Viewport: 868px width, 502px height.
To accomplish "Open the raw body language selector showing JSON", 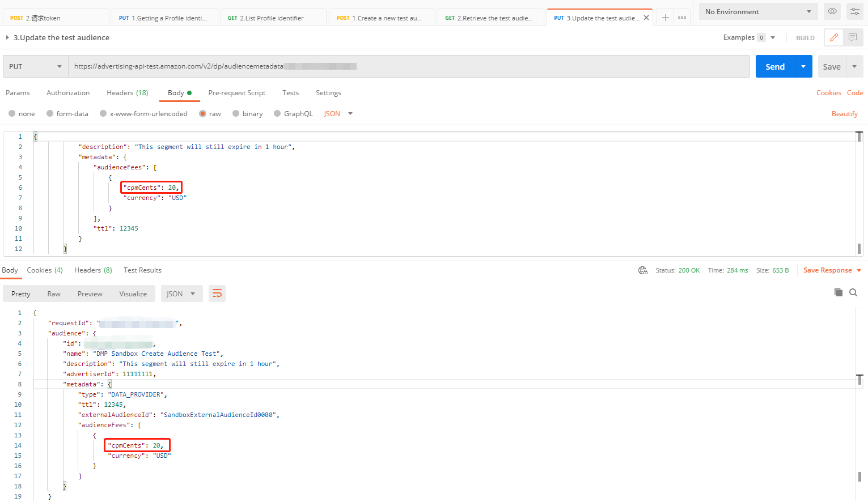I will click(338, 113).
